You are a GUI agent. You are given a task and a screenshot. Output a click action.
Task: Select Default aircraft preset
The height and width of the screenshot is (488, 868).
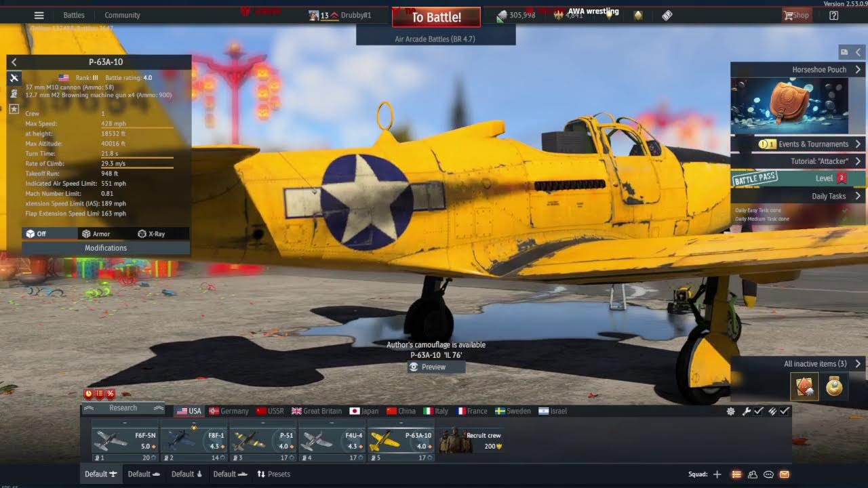point(100,474)
